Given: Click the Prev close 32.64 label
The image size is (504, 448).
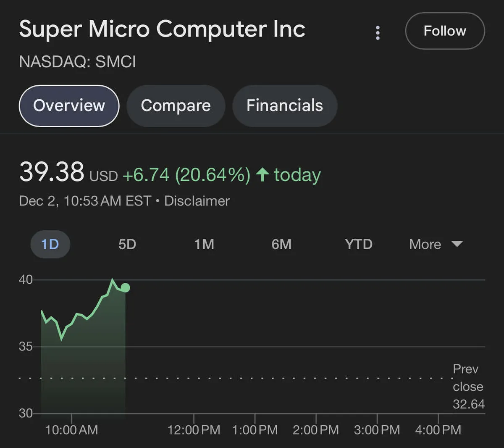Looking at the screenshot, I should pos(468,387).
